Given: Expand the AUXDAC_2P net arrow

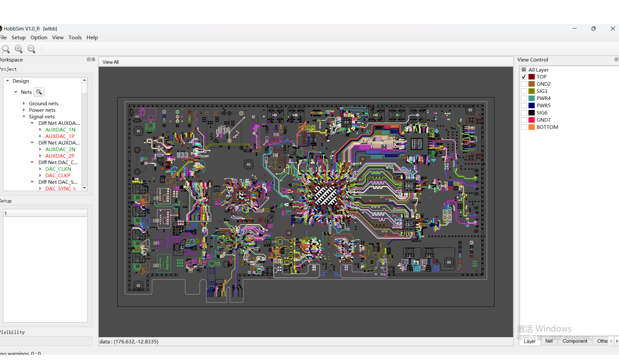Looking at the screenshot, I should 40,156.
